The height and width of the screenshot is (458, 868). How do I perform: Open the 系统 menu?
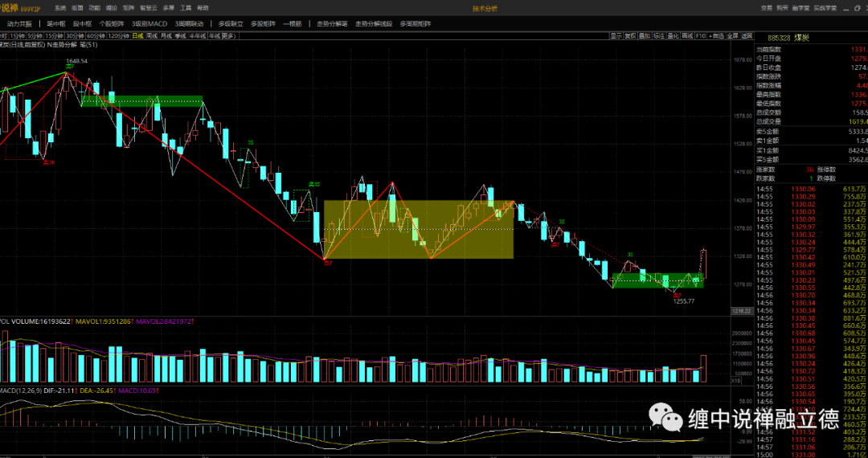tap(60, 8)
